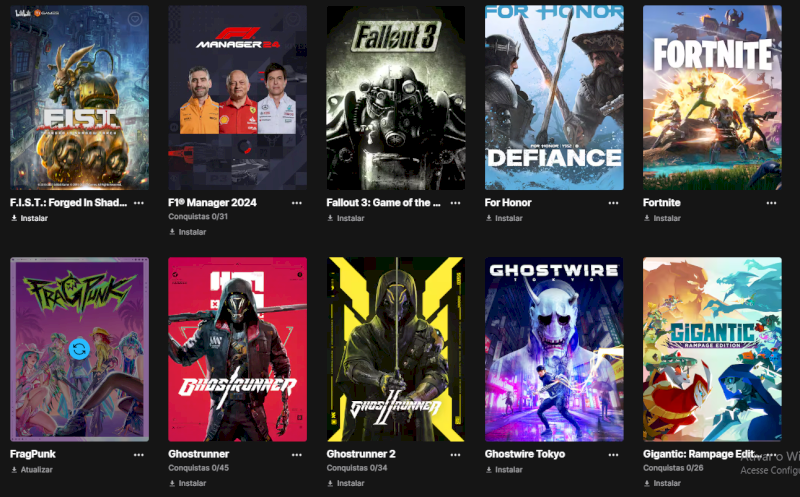
Task: Click Instalar under Fallout 3
Action: [x=345, y=218]
